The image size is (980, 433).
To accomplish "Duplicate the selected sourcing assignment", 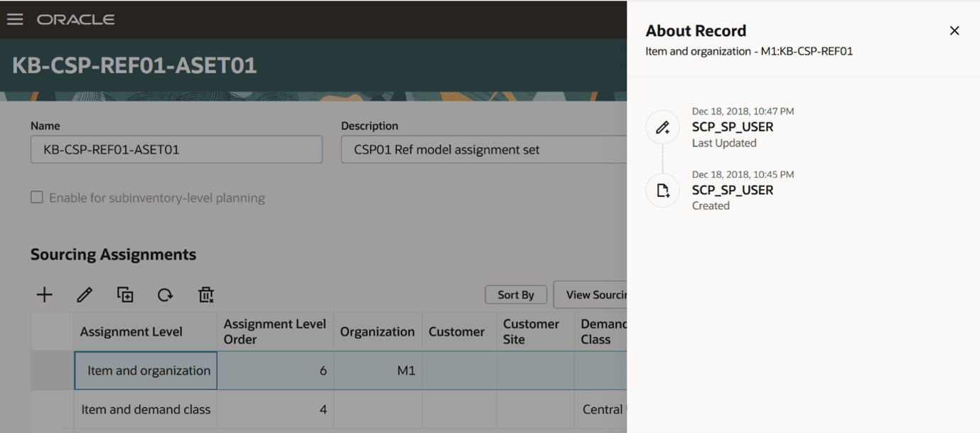I will (x=125, y=294).
